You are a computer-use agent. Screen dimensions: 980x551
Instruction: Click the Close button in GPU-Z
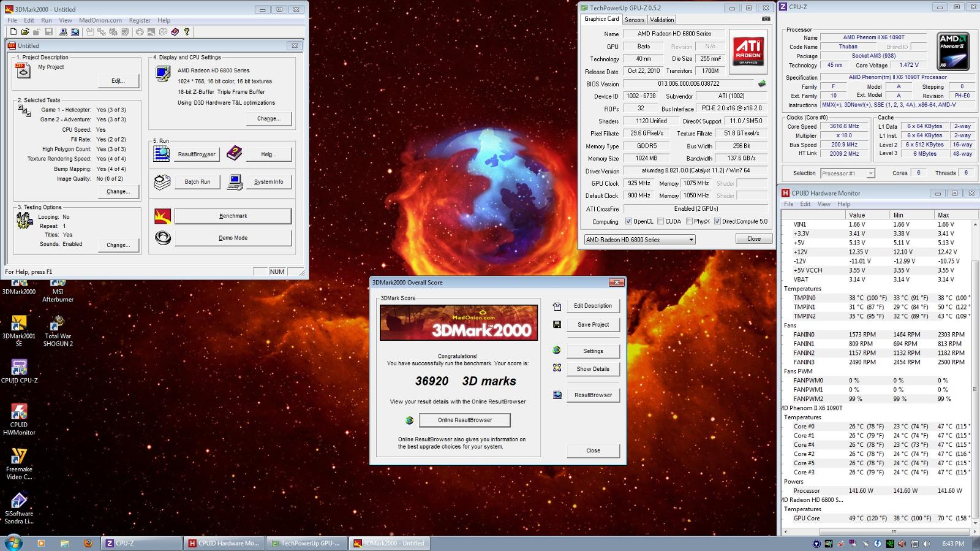coord(753,239)
